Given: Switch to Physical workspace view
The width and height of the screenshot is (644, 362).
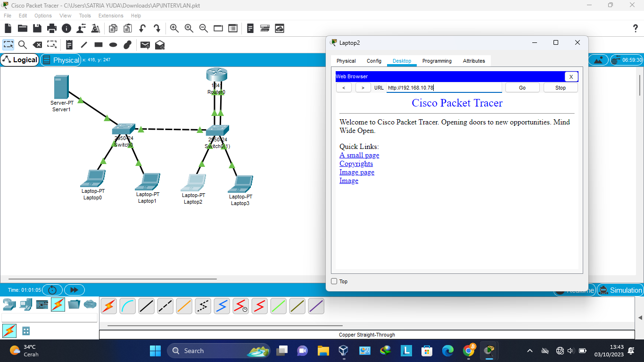Looking at the screenshot, I should tap(61, 60).
